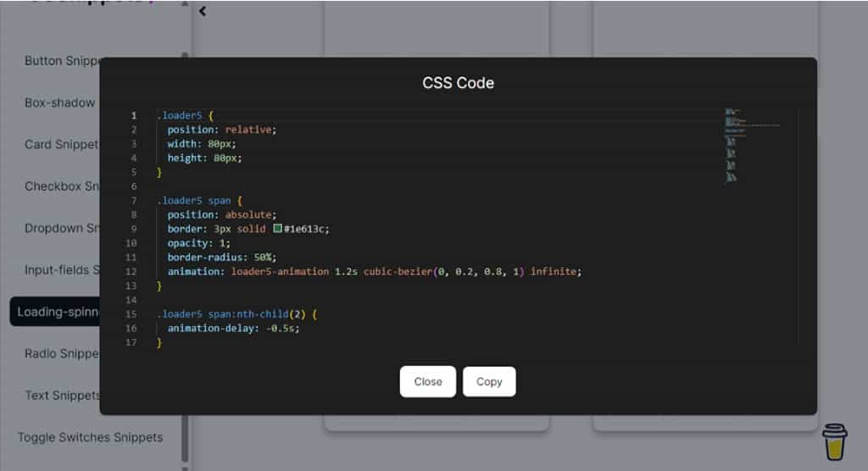Click the sidebar vertical scrollbar
The height and width of the screenshot is (471, 868).
click(x=185, y=254)
